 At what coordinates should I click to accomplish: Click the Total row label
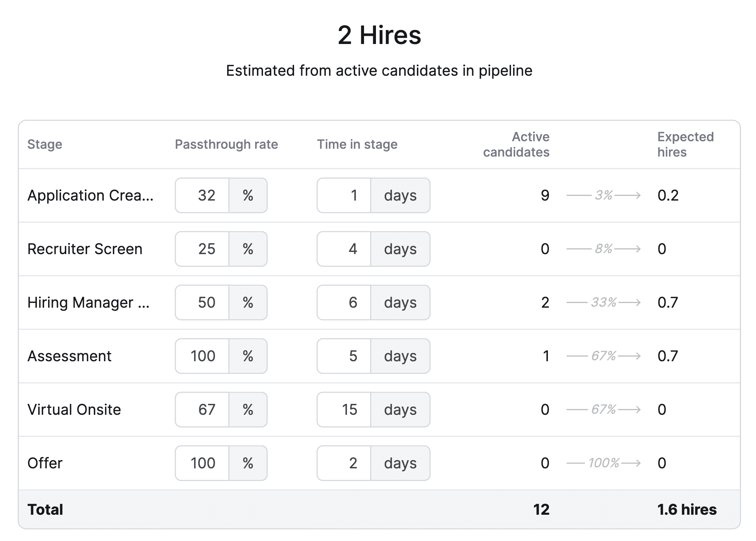coord(45,509)
